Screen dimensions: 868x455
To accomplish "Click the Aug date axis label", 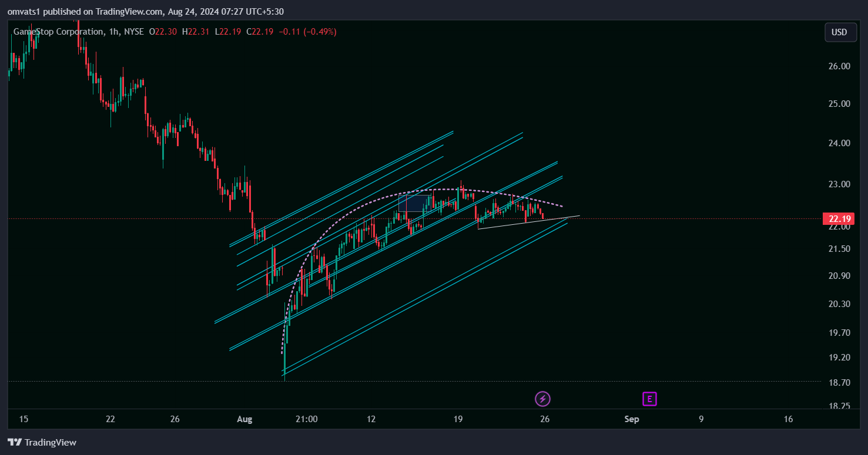I will (244, 419).
